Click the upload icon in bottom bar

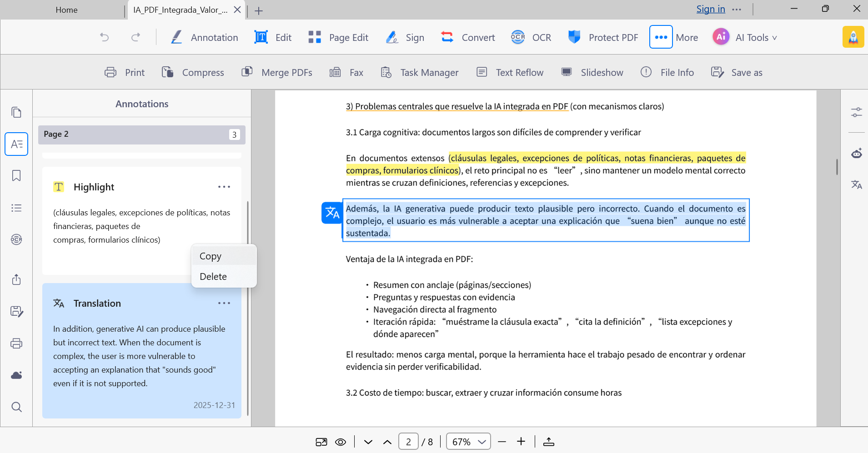[549, 442]
